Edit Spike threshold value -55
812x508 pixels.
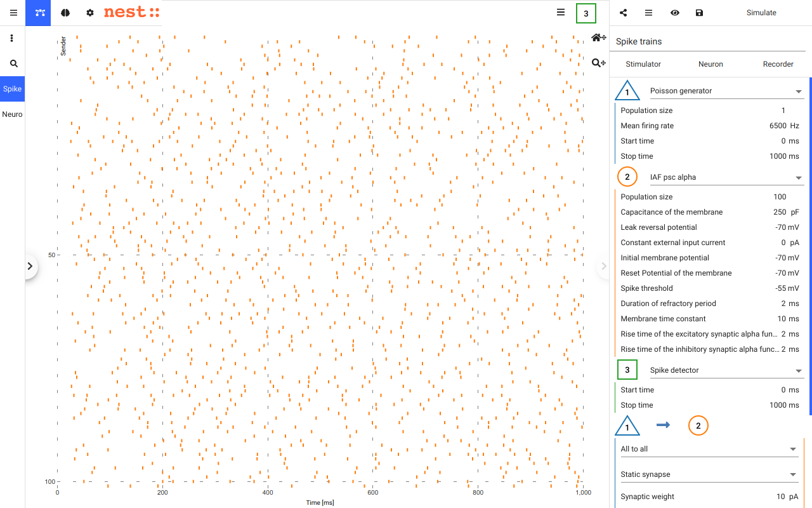pos(780,288)
